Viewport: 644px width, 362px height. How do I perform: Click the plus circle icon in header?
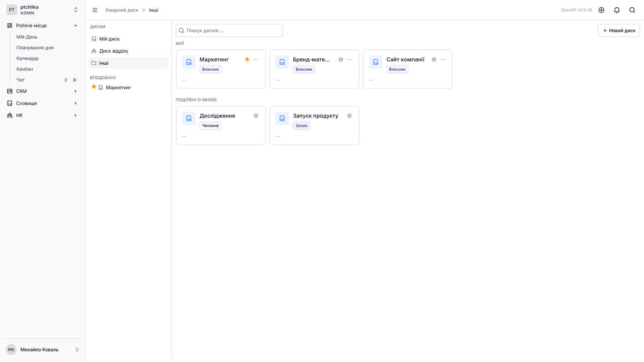coord(601,10)
